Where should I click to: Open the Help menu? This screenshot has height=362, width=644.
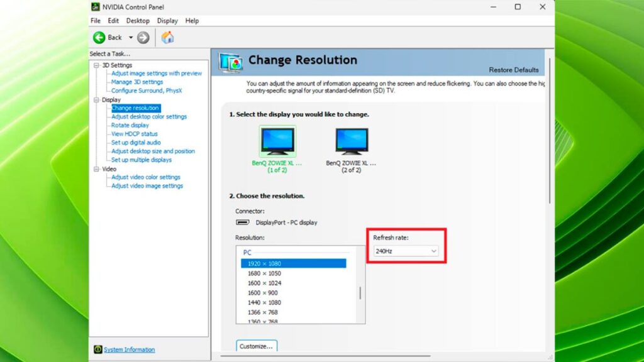192,21
